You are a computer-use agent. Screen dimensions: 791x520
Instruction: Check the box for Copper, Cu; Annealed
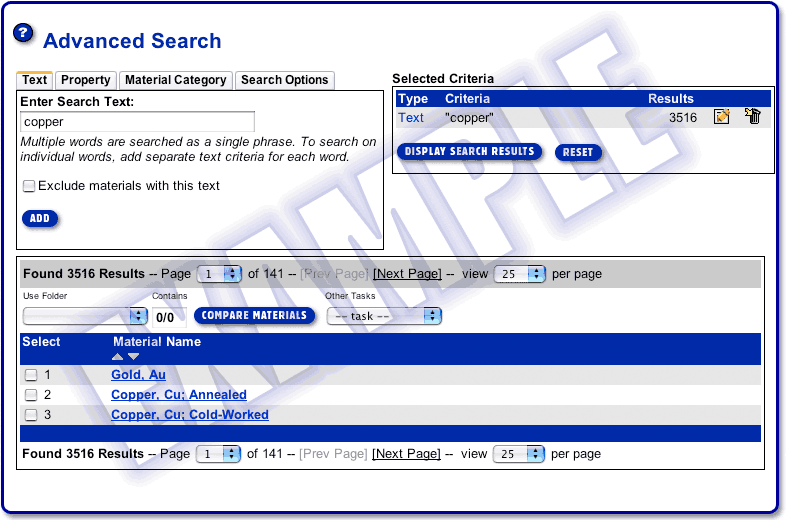tap(31, 395)
